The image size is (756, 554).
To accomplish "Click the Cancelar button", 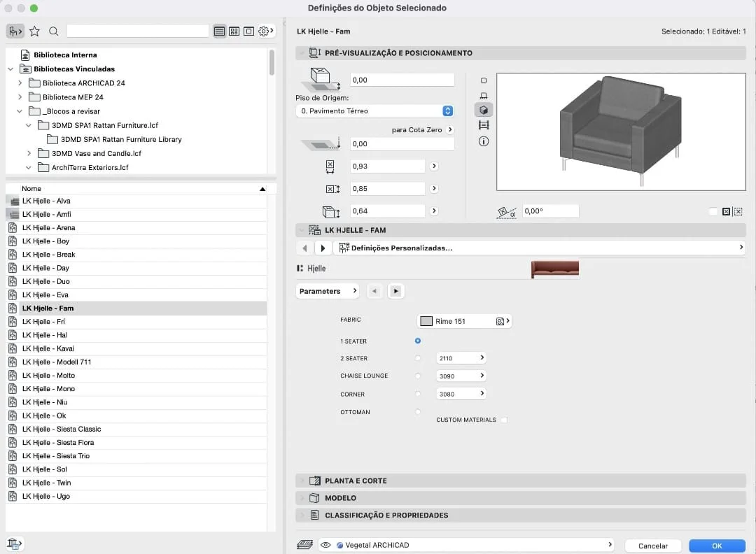I will tap(652, 546).
